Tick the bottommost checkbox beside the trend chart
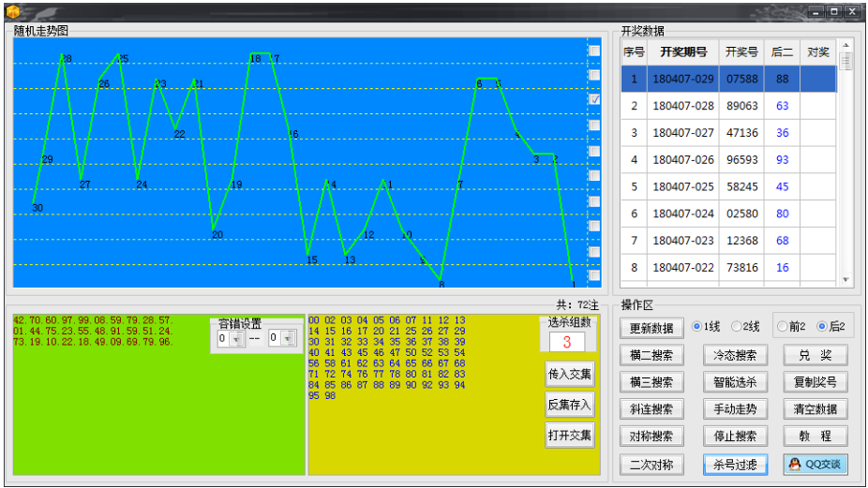 [594, 275]
